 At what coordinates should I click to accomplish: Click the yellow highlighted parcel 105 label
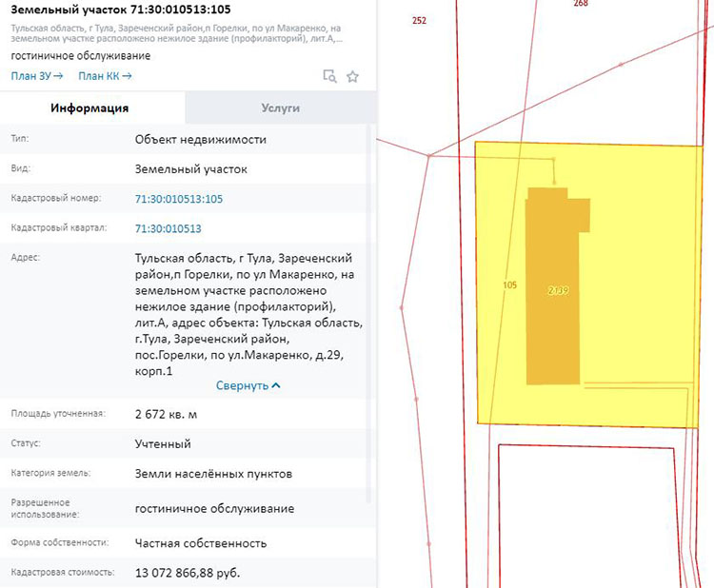509,284
